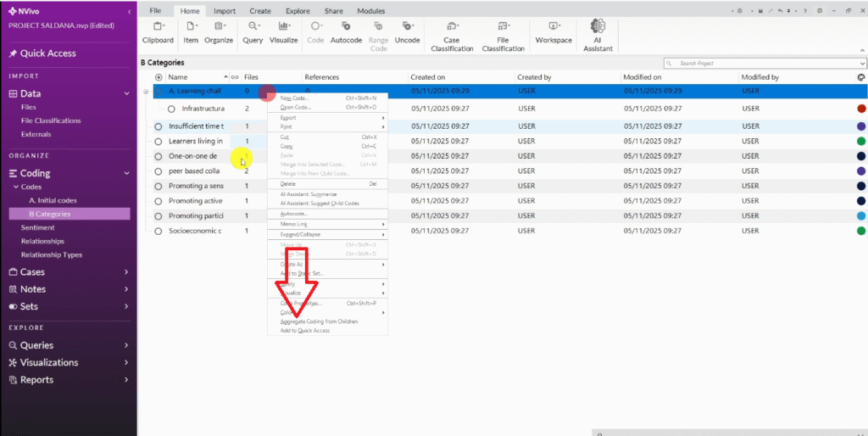Switch to the Explore ribbon tab
Viewport: 868px width, 436px height.
coord(296,11)
